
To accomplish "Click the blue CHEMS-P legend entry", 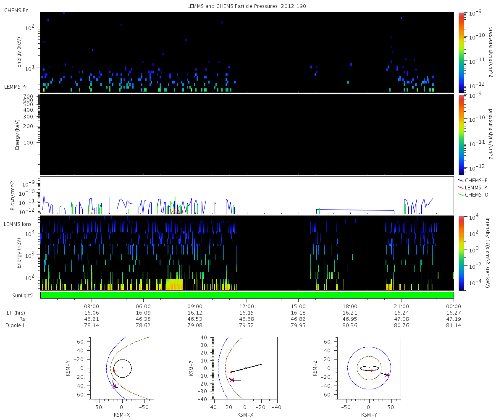I will coord(477,180).
